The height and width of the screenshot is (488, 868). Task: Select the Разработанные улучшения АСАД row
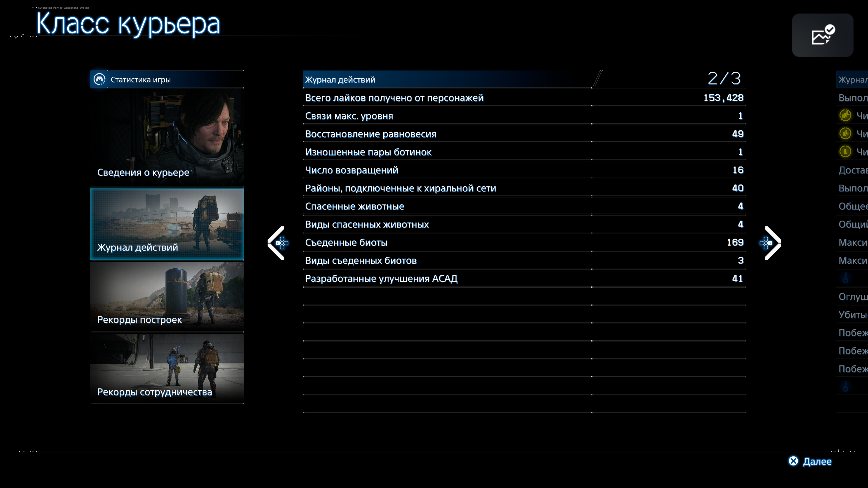[x=524, y=279]
